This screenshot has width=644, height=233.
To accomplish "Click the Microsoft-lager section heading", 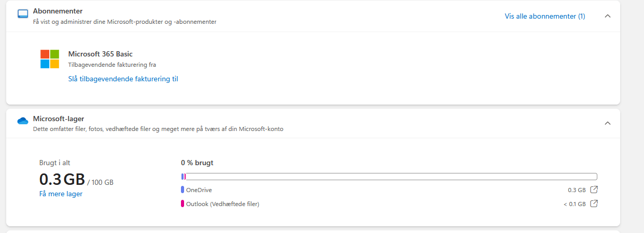I will [x=59, y=119].
